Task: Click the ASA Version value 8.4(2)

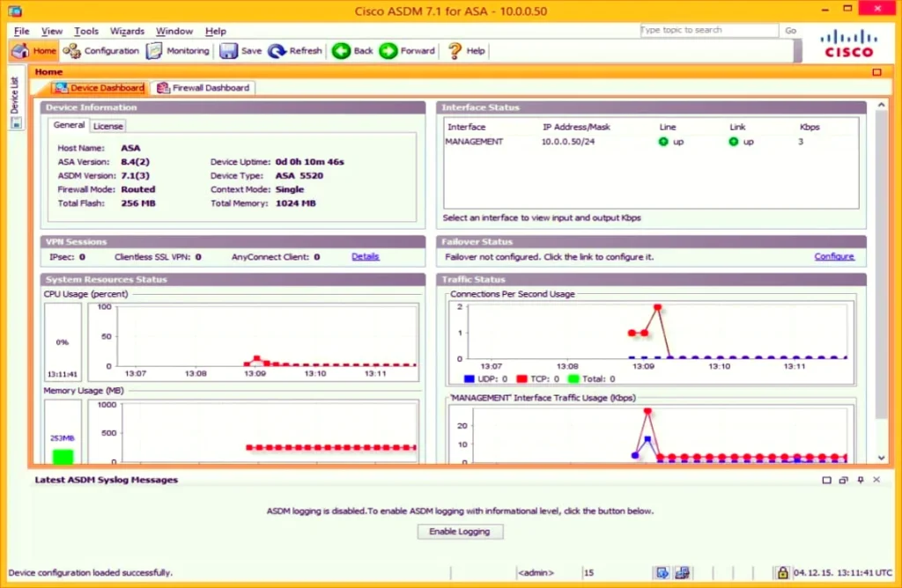Action: pyautogui.click(x=135, y=162)
